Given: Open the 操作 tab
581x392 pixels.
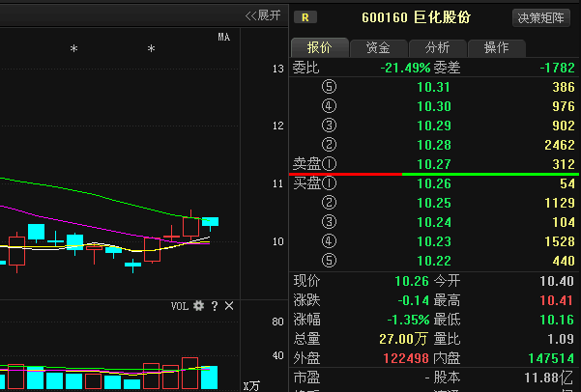Looking at the screenshot, I should point(497,47).
